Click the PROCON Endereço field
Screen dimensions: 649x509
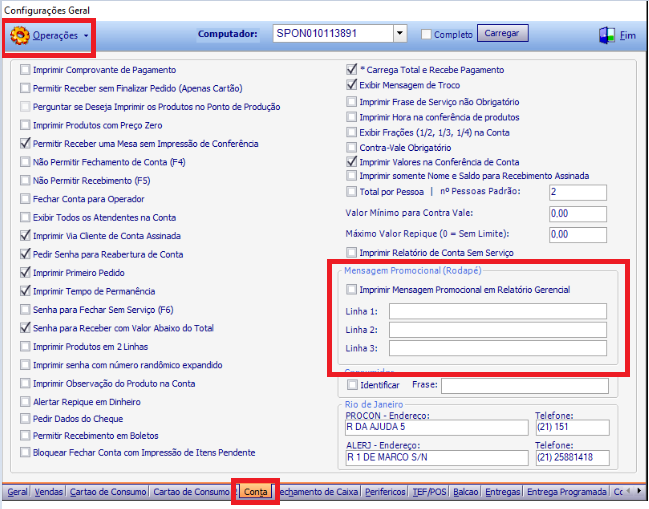point(437,427)
